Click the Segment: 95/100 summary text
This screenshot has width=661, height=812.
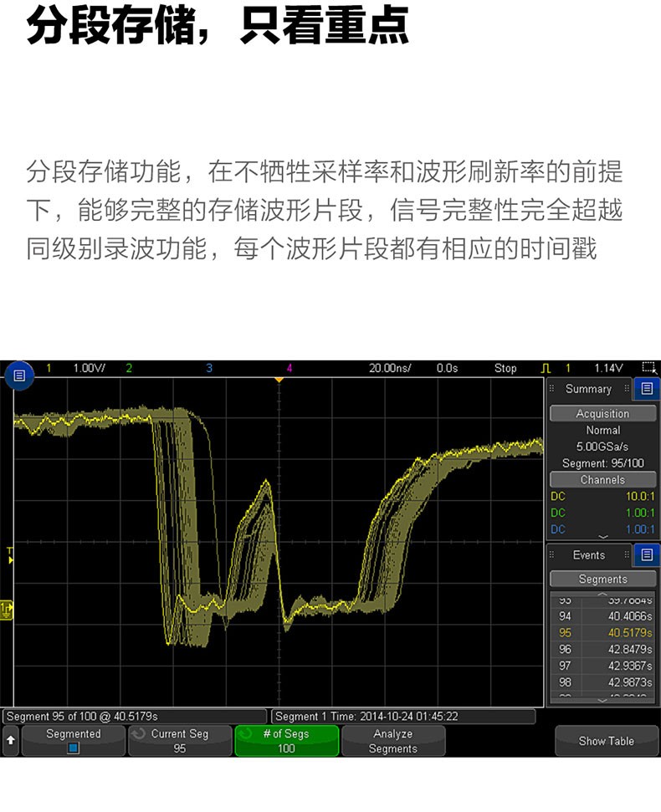tap(602, 463)
